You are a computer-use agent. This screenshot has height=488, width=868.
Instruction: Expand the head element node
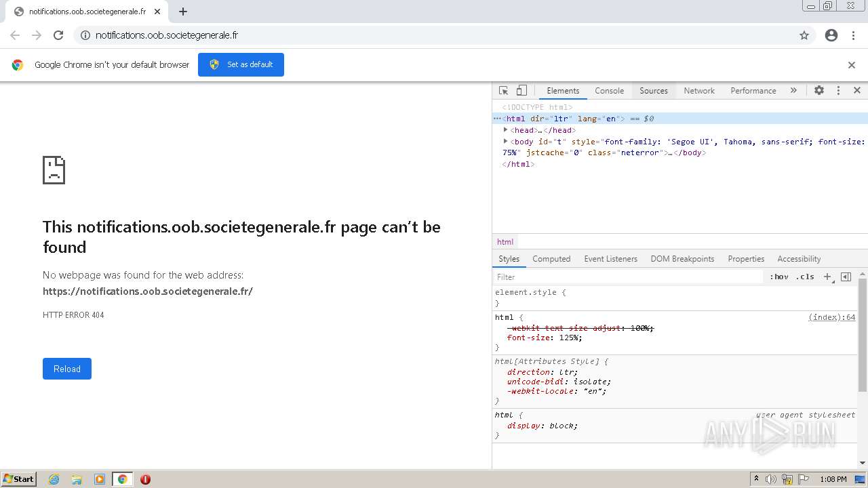click(505, 129)
